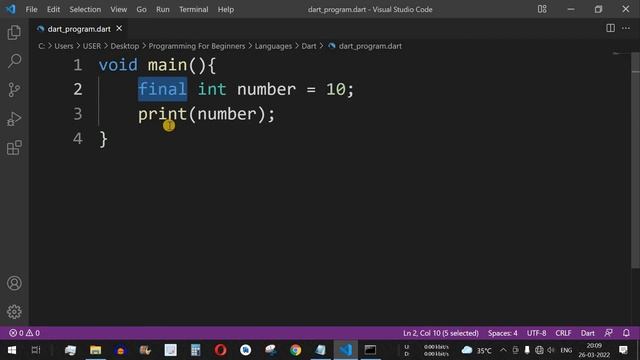Click the editor vertical scrollbar
The width and height of the screenshot is (640, 360).
(636, 161)
